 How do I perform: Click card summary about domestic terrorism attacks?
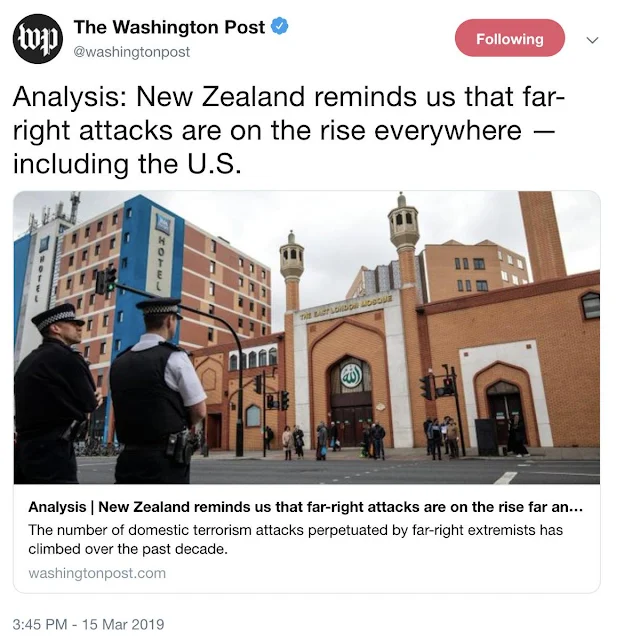click(295, 539)
